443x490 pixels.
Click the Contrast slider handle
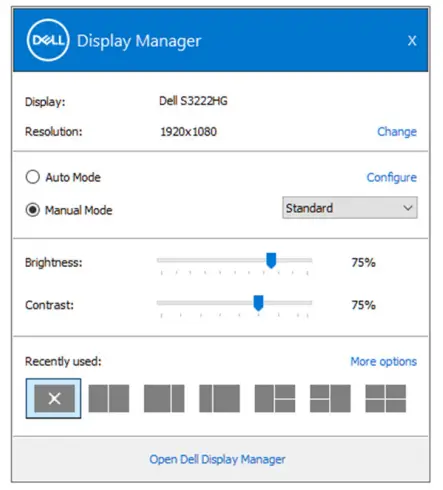click(258, 303)
